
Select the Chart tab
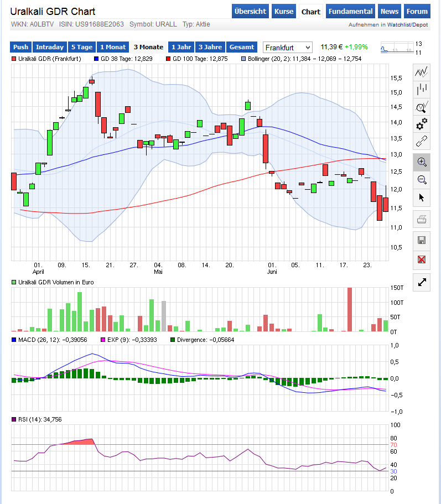point(311,12)
